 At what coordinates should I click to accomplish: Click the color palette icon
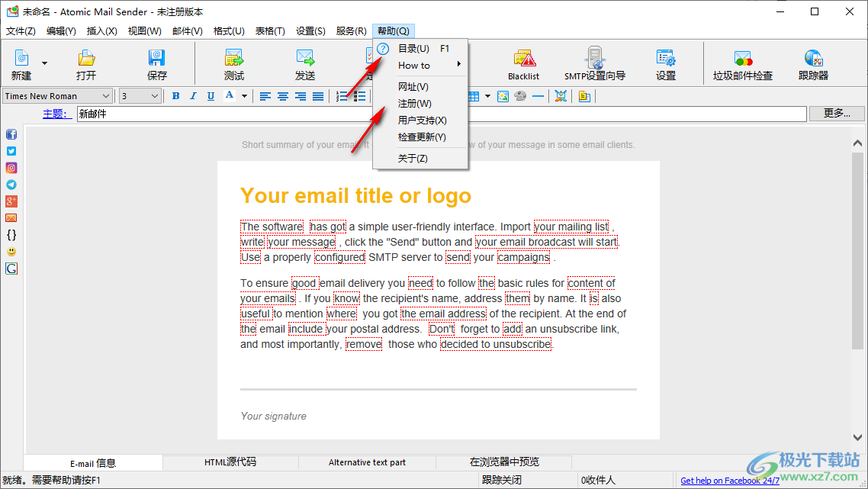coord(520,96)
